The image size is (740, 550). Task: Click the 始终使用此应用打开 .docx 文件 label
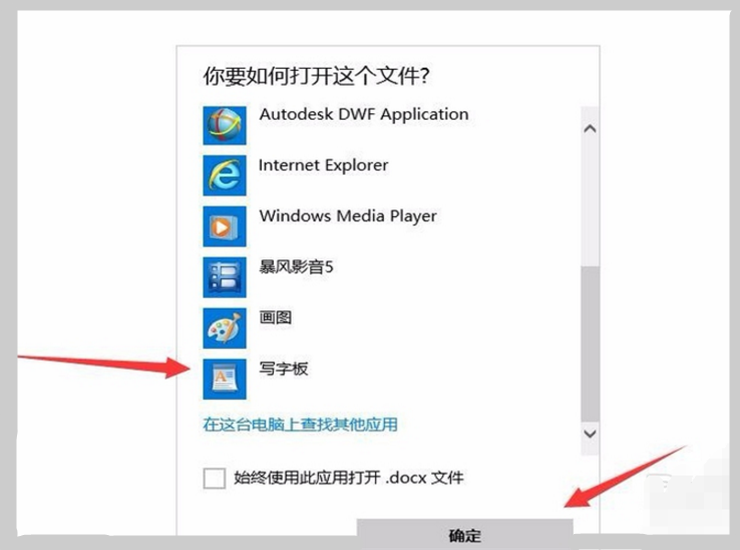[349, 478]
